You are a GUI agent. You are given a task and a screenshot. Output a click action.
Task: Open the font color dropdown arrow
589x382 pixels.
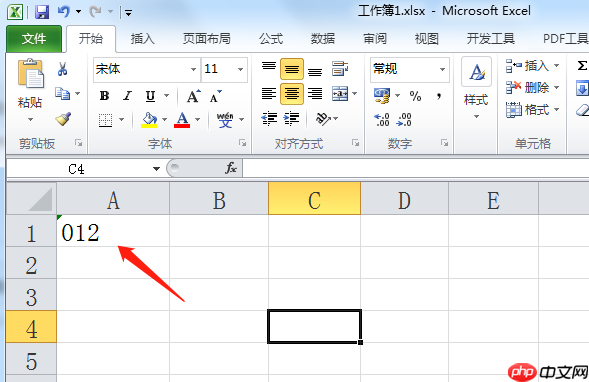click(x=198, y=120)
